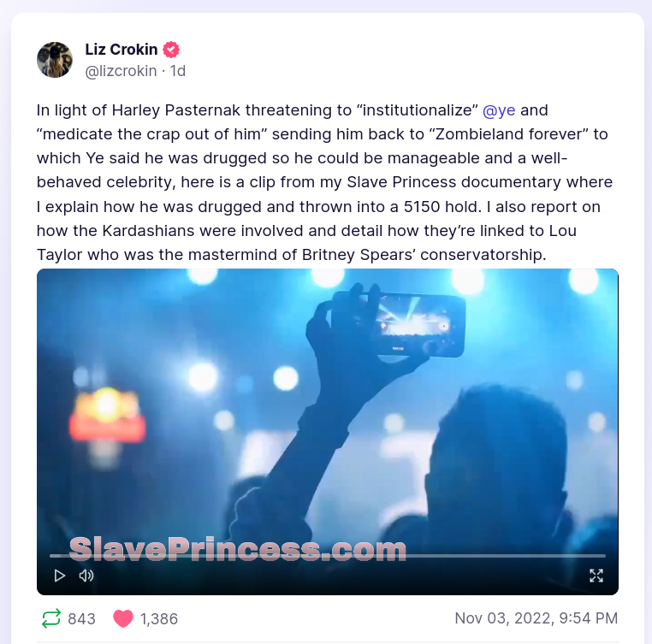View the 1,386 likes count

pos(159,618)
